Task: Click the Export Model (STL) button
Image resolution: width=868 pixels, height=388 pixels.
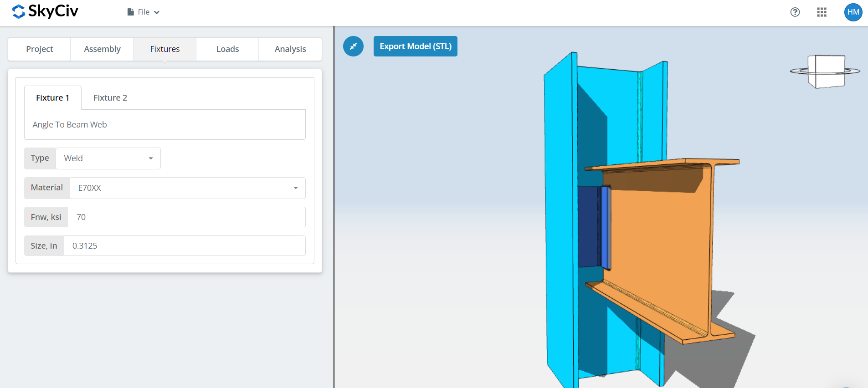Action: pos(415,46)
